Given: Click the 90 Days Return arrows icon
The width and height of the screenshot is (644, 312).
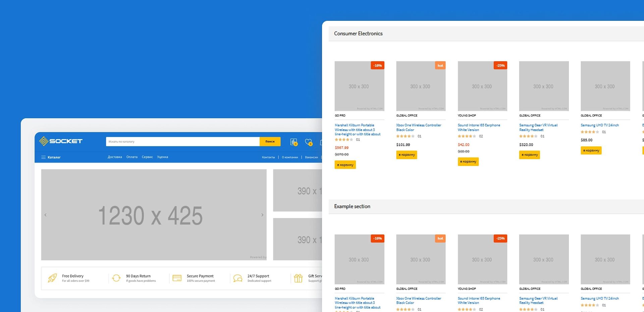Looking at the screenshot, I should tap(116, 278).
